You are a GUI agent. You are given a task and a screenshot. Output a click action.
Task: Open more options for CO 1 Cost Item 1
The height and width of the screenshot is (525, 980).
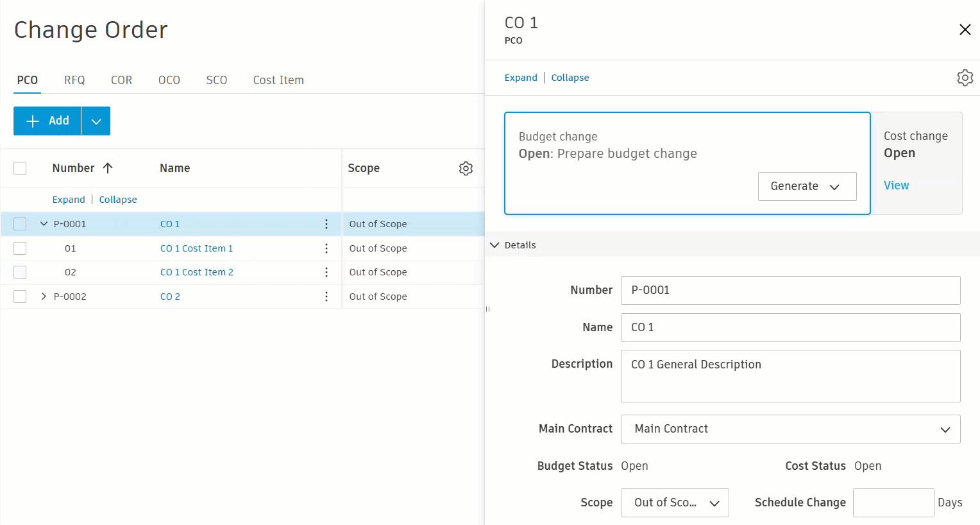click(326, 248)
